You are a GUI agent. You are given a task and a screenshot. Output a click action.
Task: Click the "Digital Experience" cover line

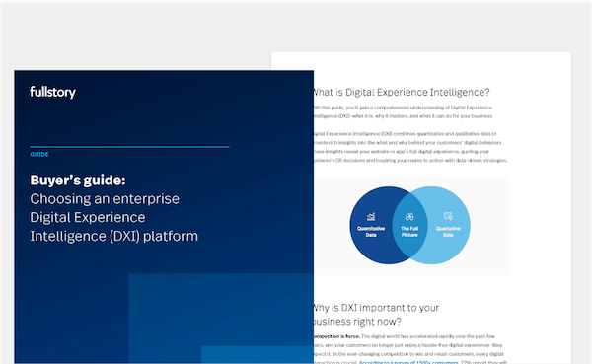click(x=88, y=217)
